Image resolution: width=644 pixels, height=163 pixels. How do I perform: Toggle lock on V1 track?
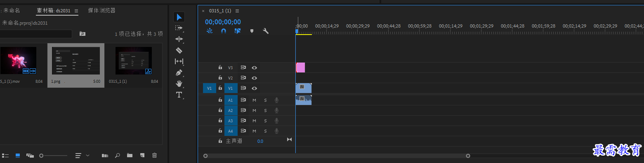coord(220,88)
